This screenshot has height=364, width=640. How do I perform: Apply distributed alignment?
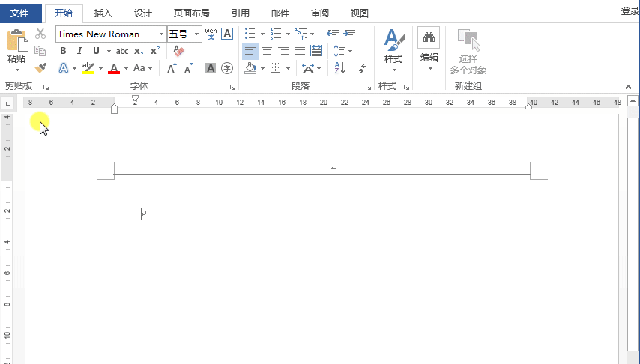coord(316,51)
